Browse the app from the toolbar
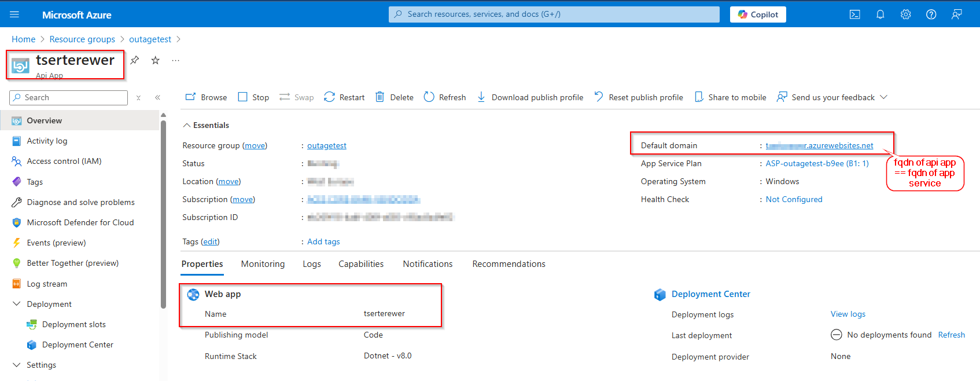The height and width of the screenshot is (381, 980). click(x=206, y=97)
